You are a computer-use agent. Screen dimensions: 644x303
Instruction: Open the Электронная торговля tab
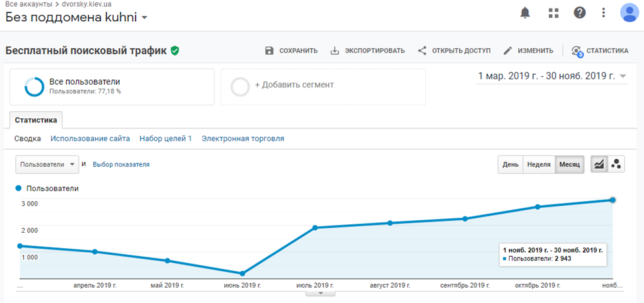tap(243, 138)
